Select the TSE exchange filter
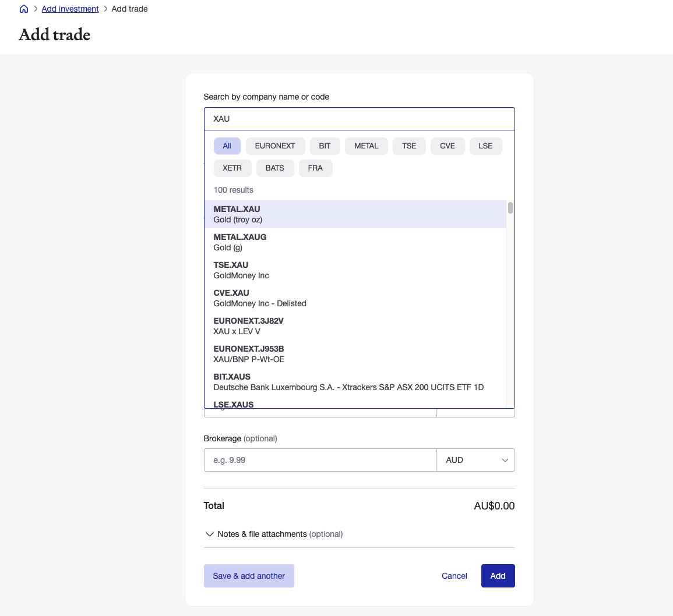Image resolution: width=673 pixels, height=616 pixels. tap(409, 146)
